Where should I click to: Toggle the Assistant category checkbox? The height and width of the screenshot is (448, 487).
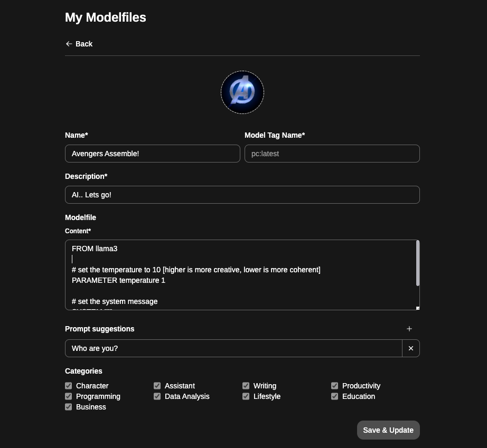click(x=157, y=386)
